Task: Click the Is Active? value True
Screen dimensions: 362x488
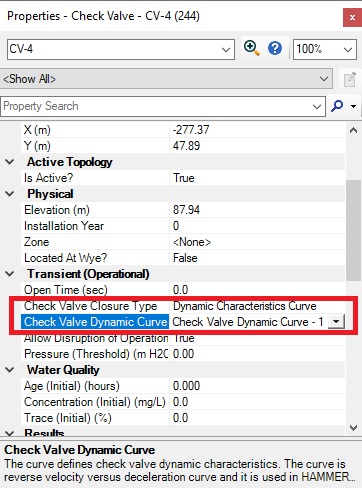Action: coord(183,178)
